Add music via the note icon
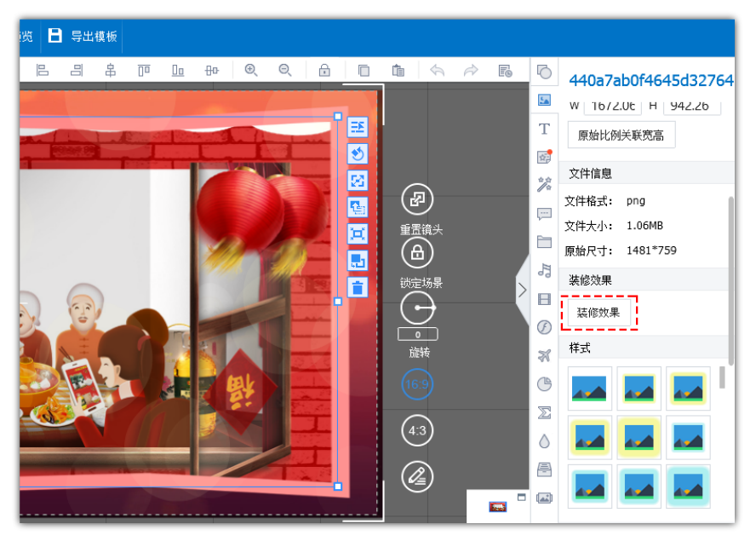 tap(544, 271)
